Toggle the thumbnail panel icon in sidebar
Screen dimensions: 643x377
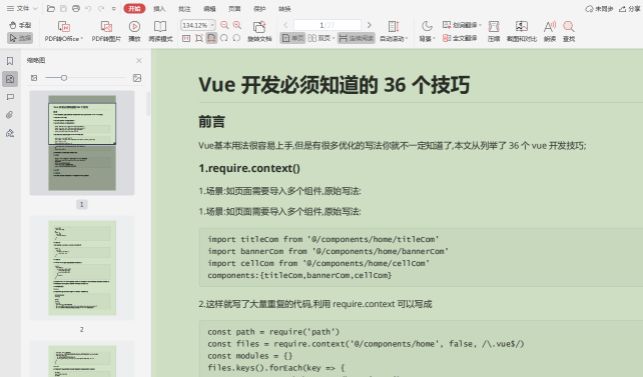tap(10, 79)
